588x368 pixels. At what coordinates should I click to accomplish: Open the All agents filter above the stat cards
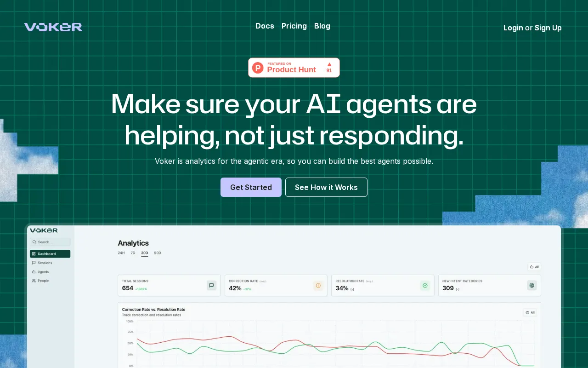pos(534,267)
